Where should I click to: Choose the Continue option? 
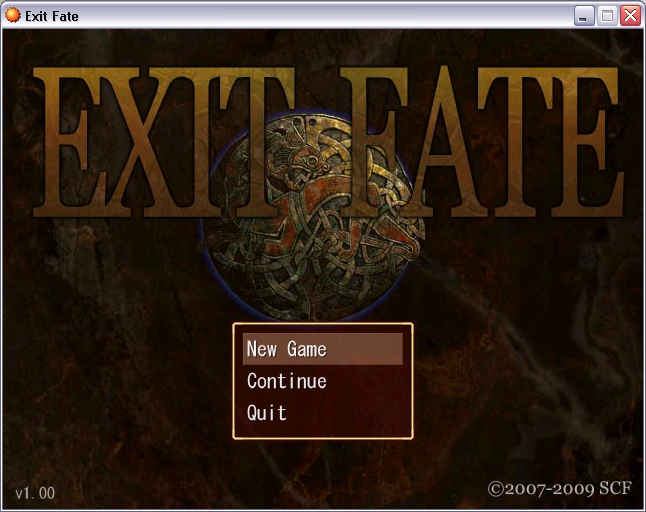[x=287, y=381]
